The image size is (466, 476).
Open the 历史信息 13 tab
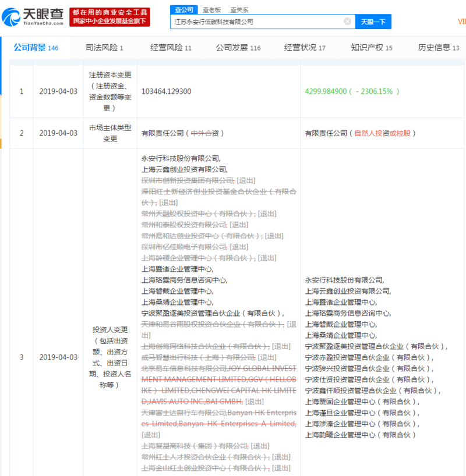coord(439,48)
